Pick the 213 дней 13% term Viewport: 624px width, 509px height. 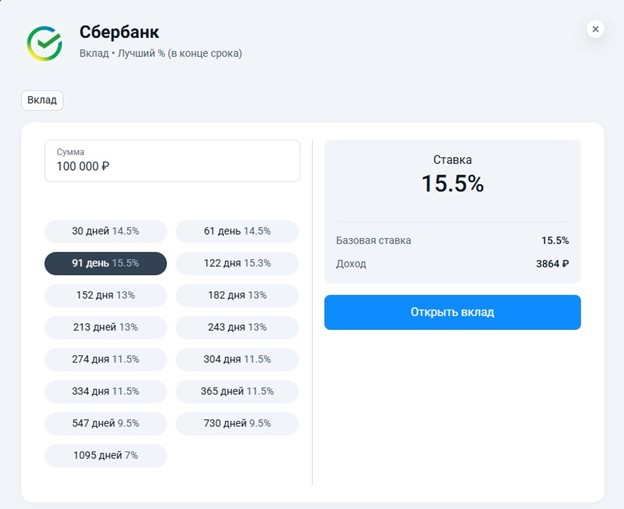[x=105, y=327]
